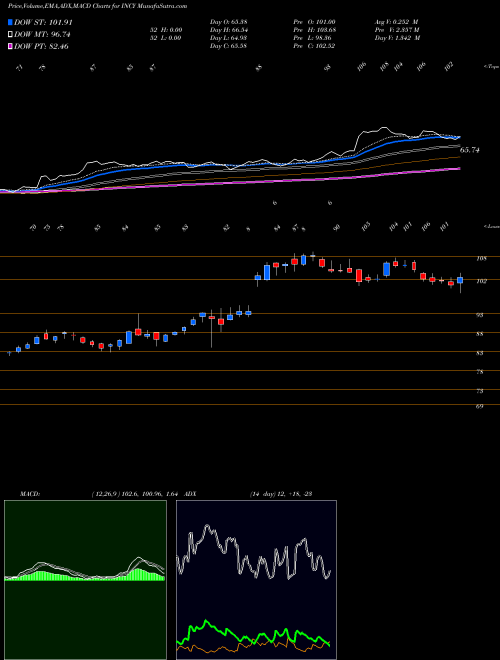Select the ADX (14 day) values text

280,493
